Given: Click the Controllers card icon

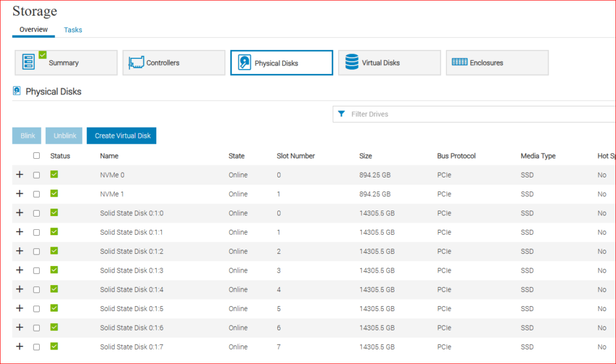Looking at the screenshot, I should tap(136, 63).
